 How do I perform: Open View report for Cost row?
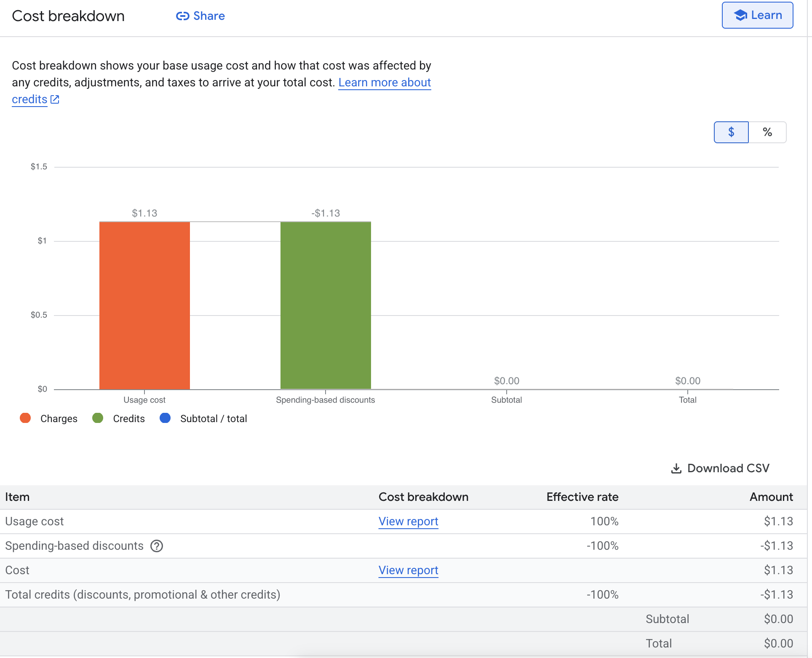tap(408, 570)
